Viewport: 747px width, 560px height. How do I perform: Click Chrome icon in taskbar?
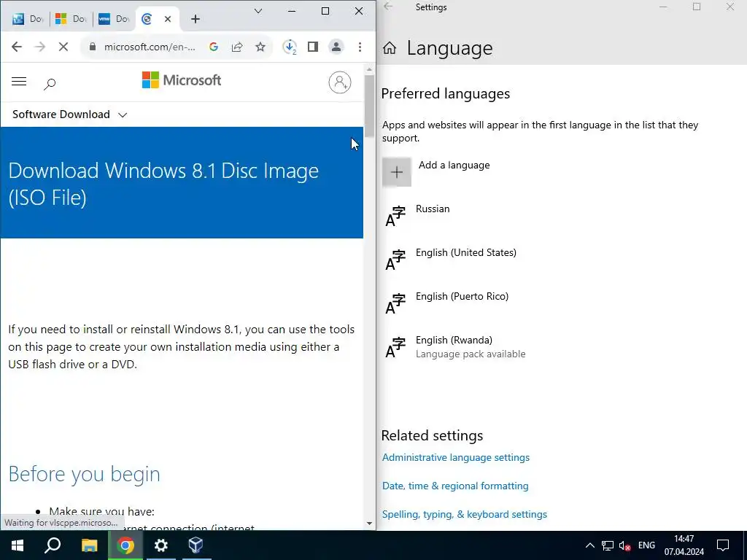(125, 545)
